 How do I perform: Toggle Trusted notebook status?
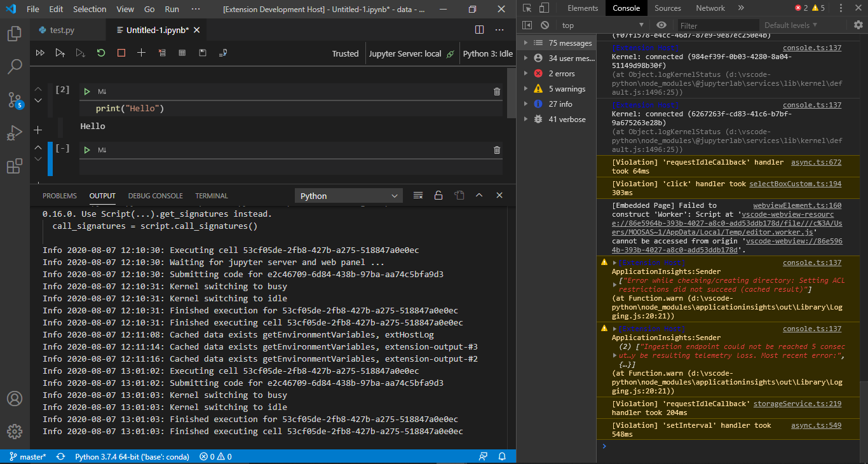(345, 53)
